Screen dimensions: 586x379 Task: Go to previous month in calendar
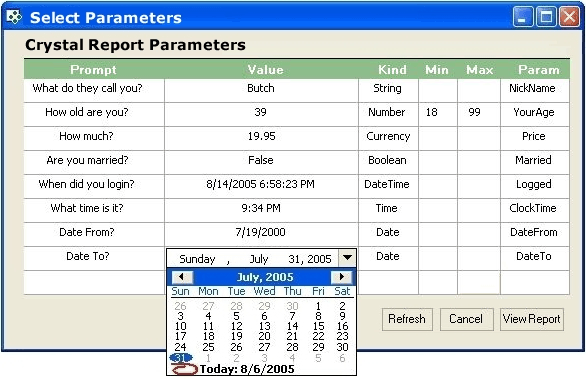182,277
